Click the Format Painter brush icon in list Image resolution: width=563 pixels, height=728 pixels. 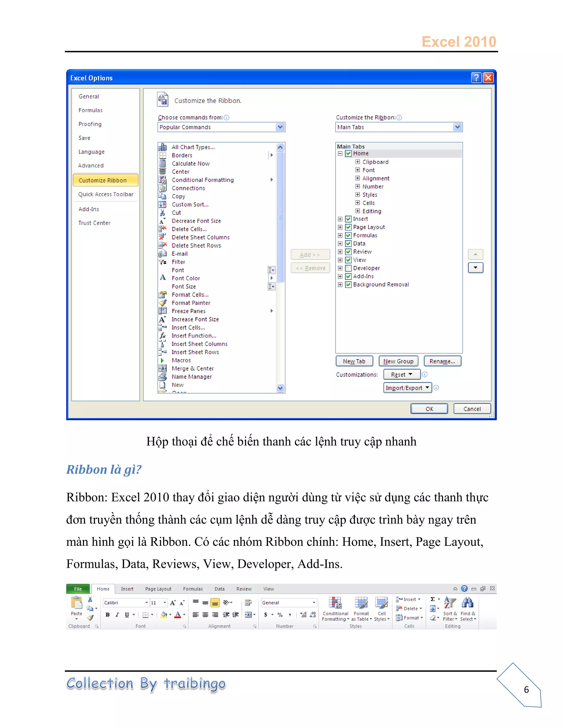click(x=162, y=303)
